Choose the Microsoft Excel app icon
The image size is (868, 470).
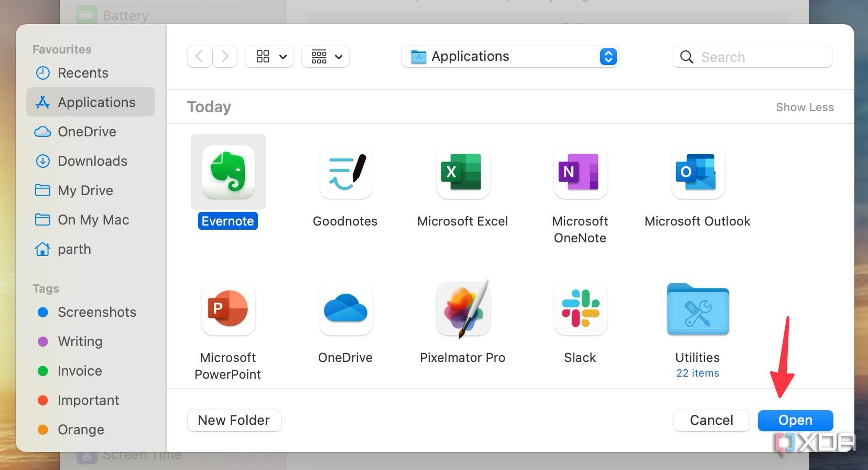click(x=463, y=172)
